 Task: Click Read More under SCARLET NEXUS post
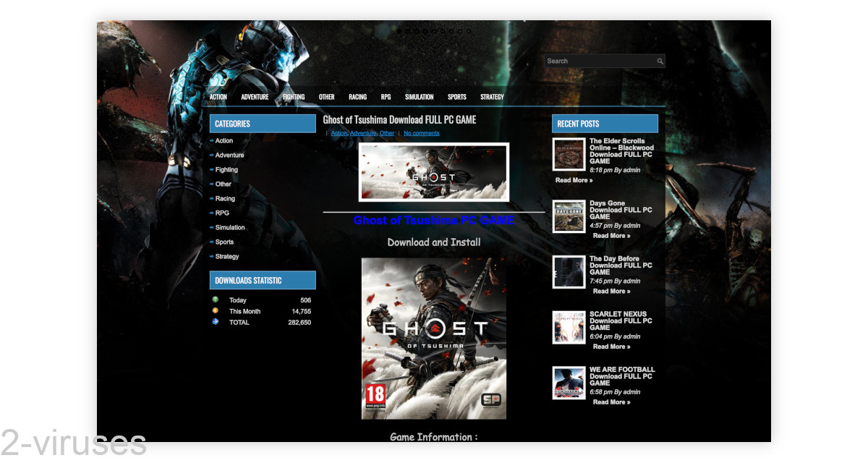pos(612,347)
